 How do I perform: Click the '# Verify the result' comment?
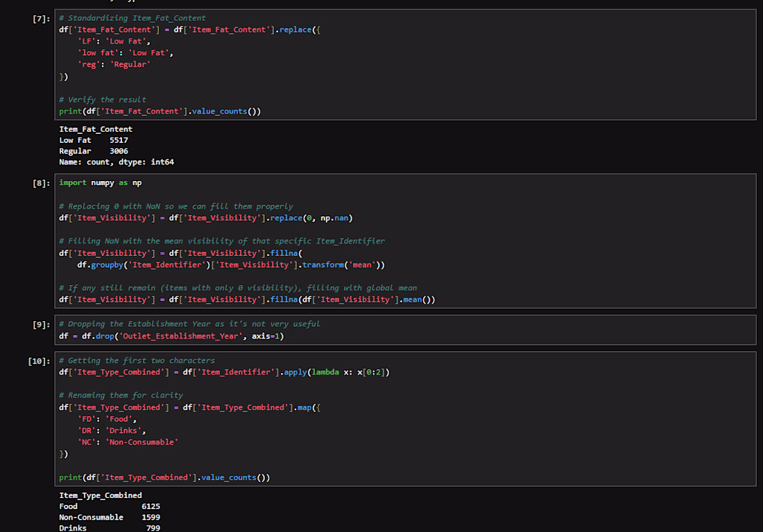102,100
